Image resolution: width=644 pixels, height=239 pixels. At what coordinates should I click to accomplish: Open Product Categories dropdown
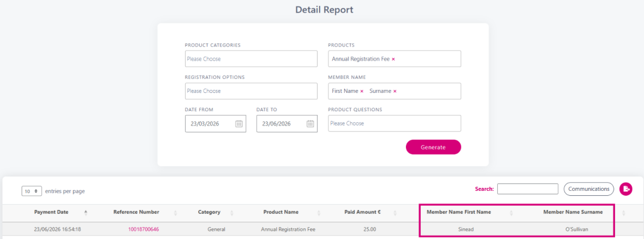pyautogui.click(x=251, y=59)
